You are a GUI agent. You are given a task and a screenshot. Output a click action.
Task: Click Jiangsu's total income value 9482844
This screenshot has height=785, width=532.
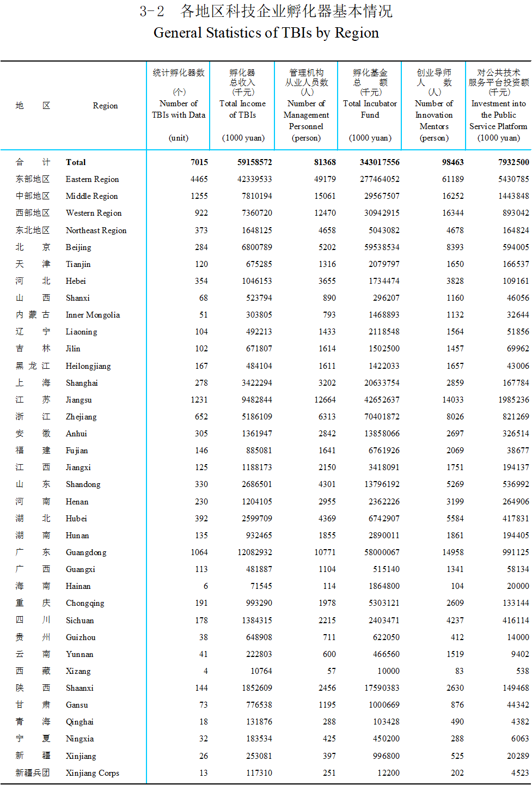pos(257,400)
